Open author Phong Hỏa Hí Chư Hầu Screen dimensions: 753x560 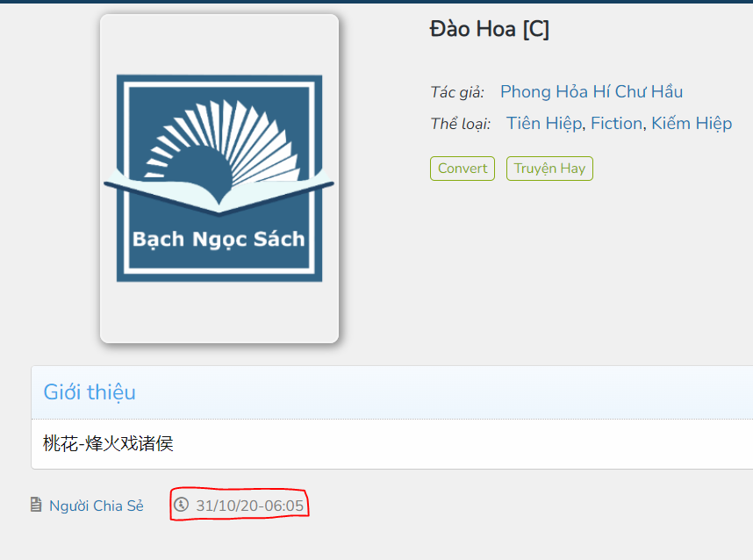592,92
